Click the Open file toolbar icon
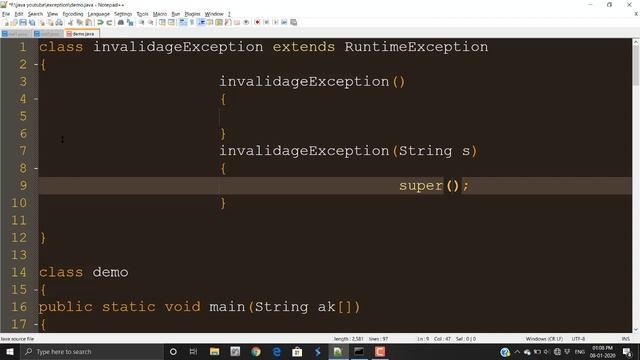640x360 pixels. pos(14,22)
